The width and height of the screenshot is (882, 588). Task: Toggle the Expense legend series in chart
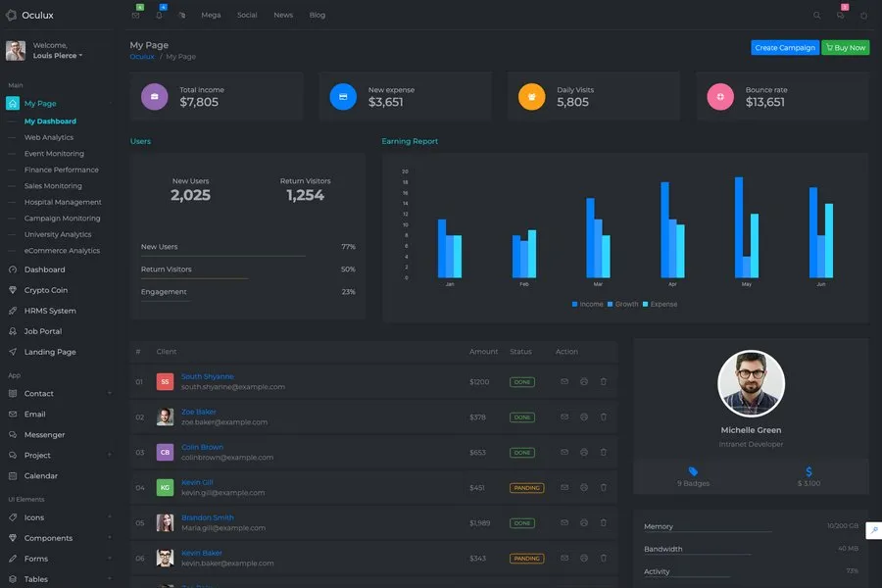(660, 305)
